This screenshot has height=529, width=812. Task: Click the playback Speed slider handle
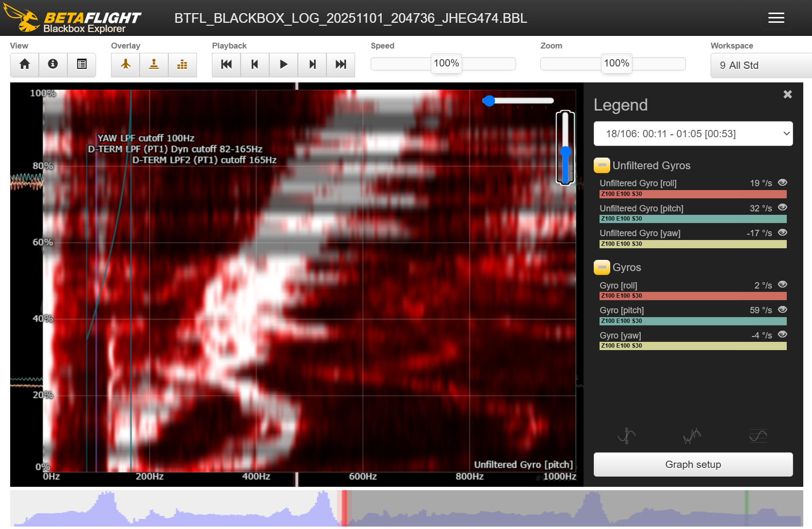446,64
